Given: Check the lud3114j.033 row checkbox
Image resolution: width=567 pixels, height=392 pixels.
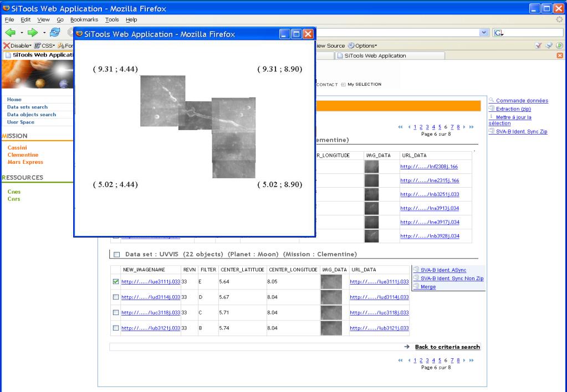Looking at the screenshot, I should [116, 297].
